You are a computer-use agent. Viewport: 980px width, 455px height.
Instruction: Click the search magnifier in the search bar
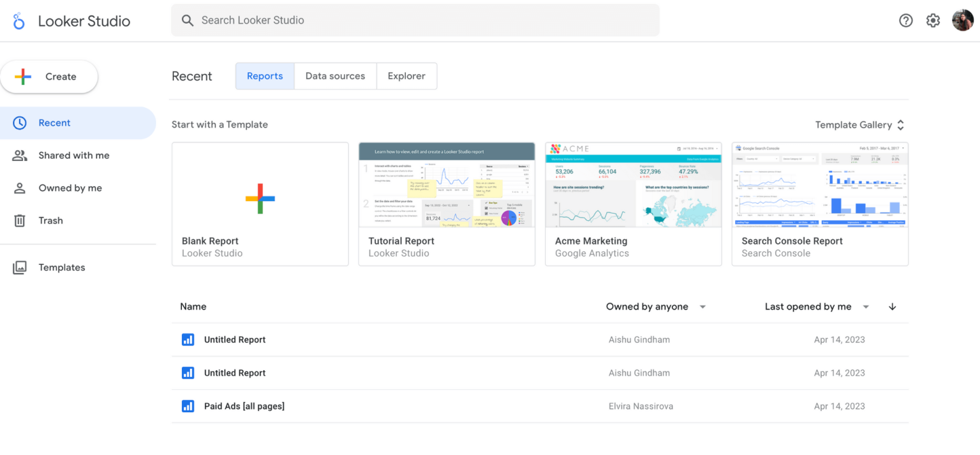(187, 20)
